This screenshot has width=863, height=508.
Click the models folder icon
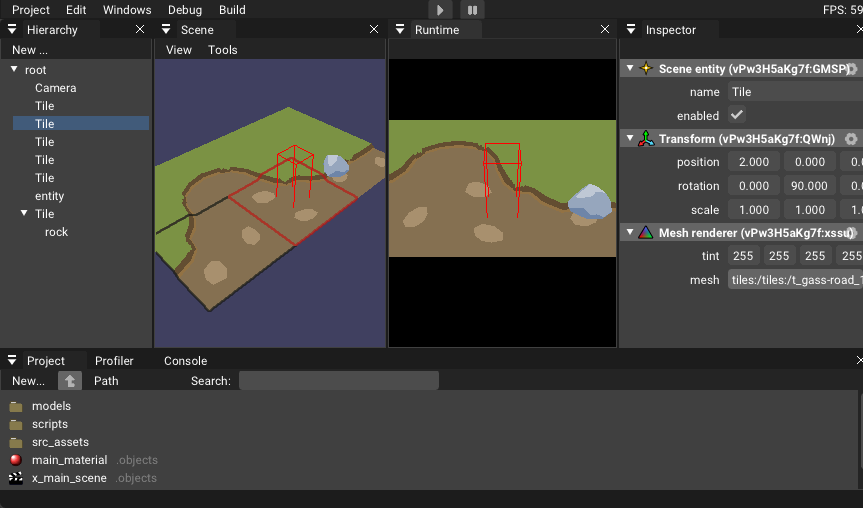[16, 406]
